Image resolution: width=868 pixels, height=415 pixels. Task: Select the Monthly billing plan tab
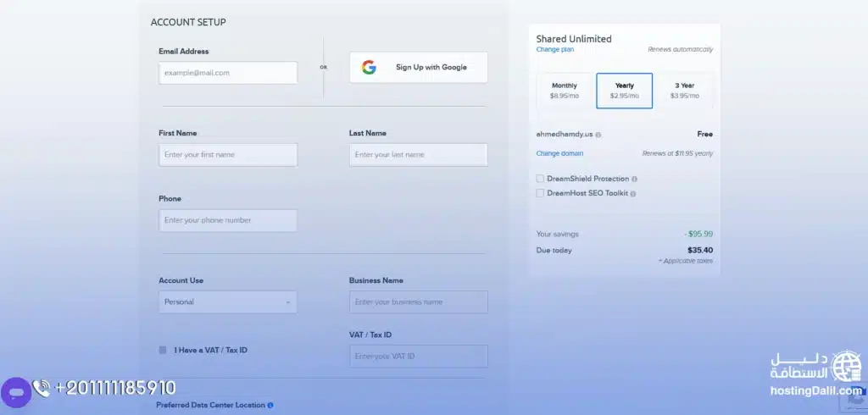point(565,91)
